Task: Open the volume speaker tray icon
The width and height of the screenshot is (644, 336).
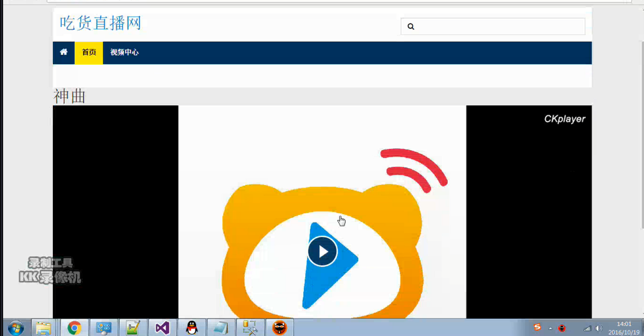Action: pos(599,328)
